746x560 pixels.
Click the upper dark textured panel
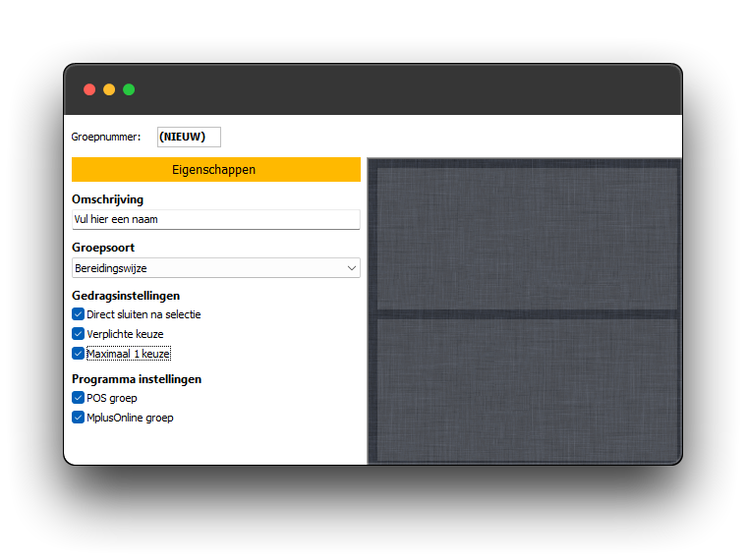527,238
